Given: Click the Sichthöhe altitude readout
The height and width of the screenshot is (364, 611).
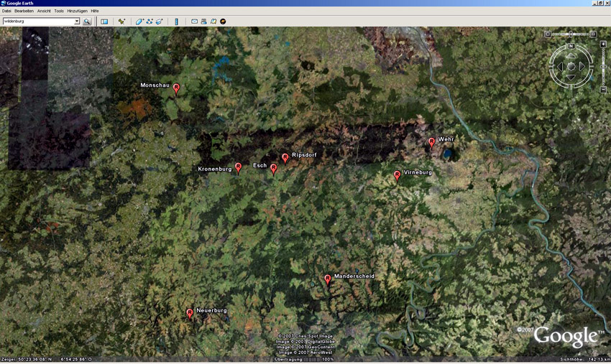Looking at the screenshot, I should 585,359.
